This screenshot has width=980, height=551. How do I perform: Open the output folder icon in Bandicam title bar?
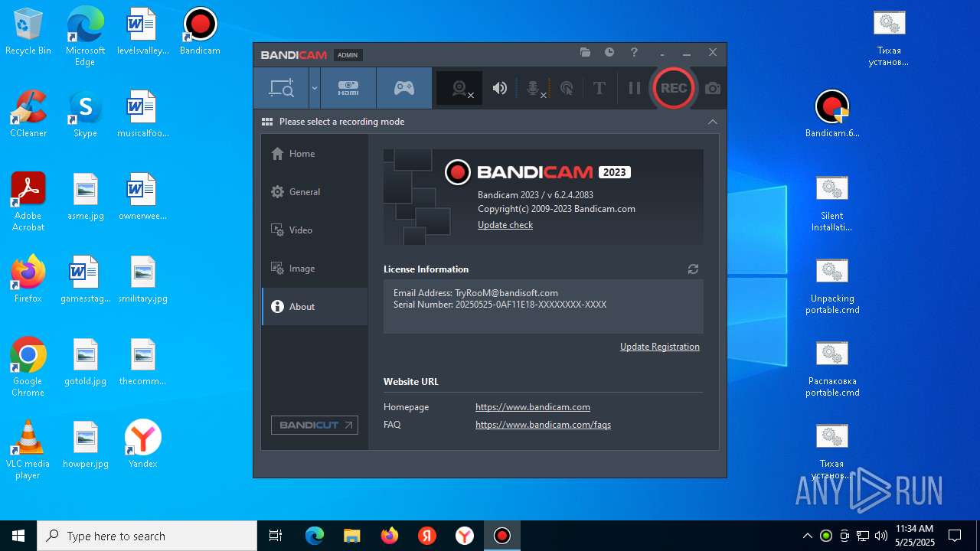tap(585, 53)
